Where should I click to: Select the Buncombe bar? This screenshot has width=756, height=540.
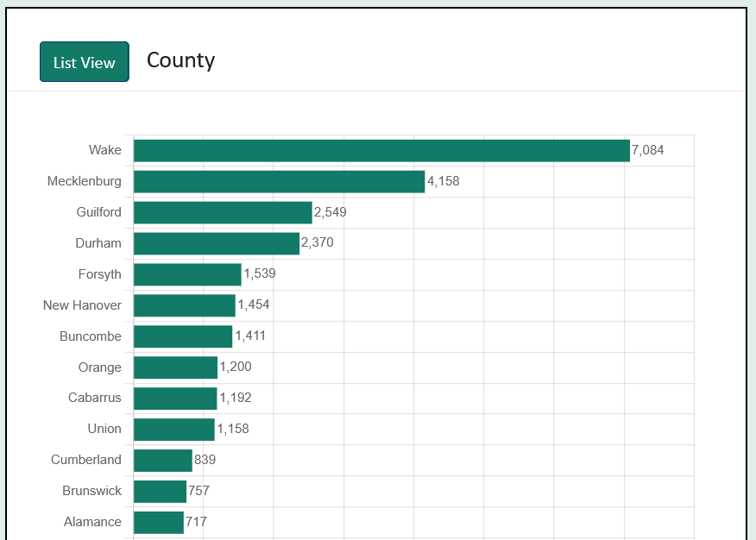pos(183,336)
